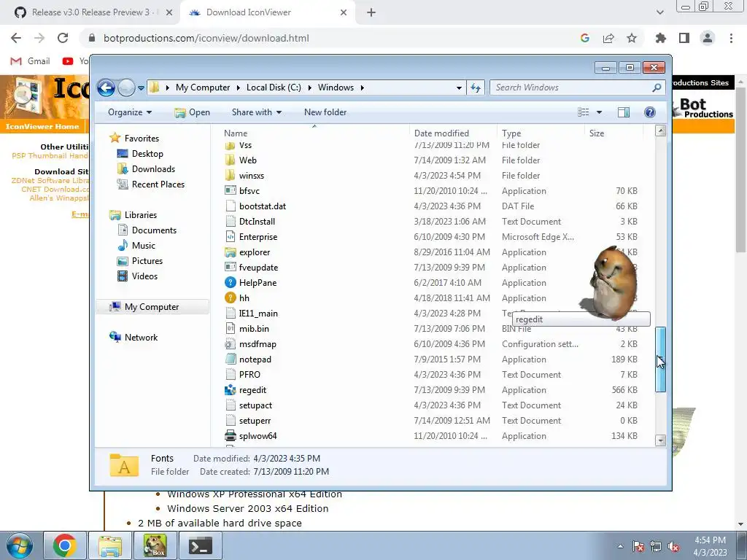
Task: Select My Computer in the navigation pane
Action: (152, 307)
